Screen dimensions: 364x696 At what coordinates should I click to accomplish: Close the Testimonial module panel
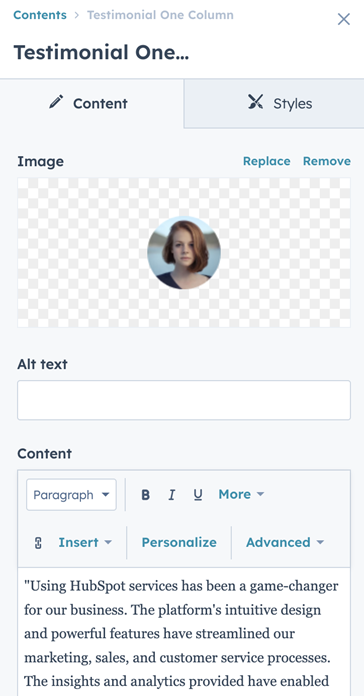(344, 19)
